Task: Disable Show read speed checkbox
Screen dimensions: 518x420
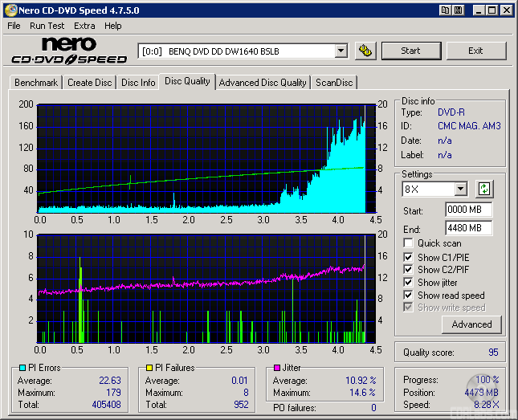Action: pos(409,296)
